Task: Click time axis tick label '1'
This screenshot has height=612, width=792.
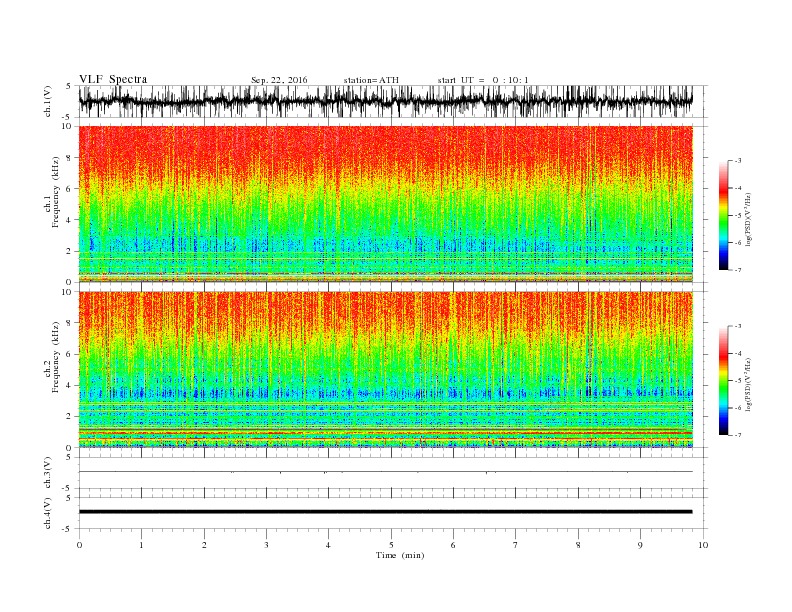Action: coord(141,545)
